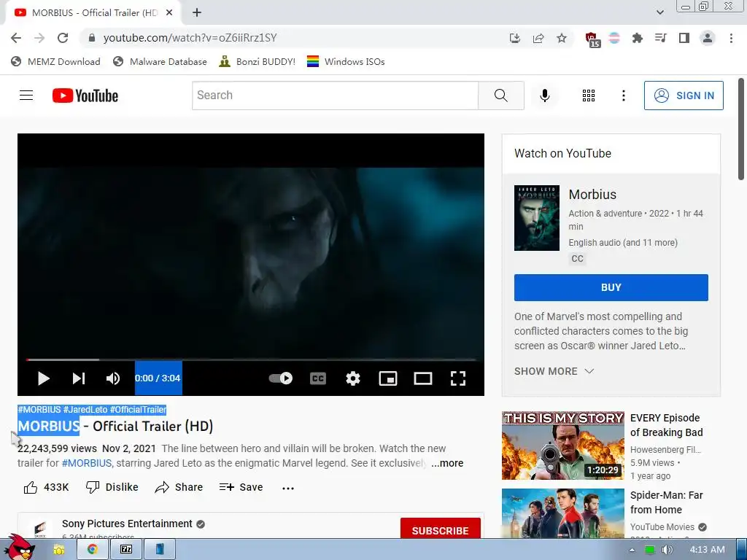747x560 pixels.
Task: Click the SIGN IN button
Action: (684, 96)
